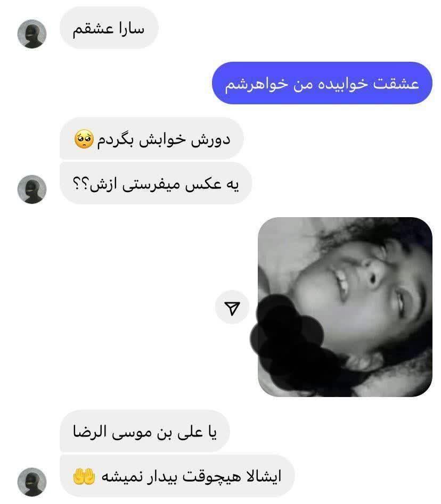Screen dimensions: 441x504
Task: Tap the raised hands emoji in last message
Action: pyautogui.click(x=84, y=477)
